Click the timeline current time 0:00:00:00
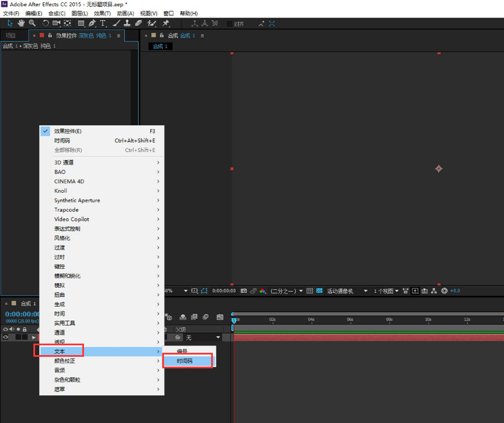 22,314
